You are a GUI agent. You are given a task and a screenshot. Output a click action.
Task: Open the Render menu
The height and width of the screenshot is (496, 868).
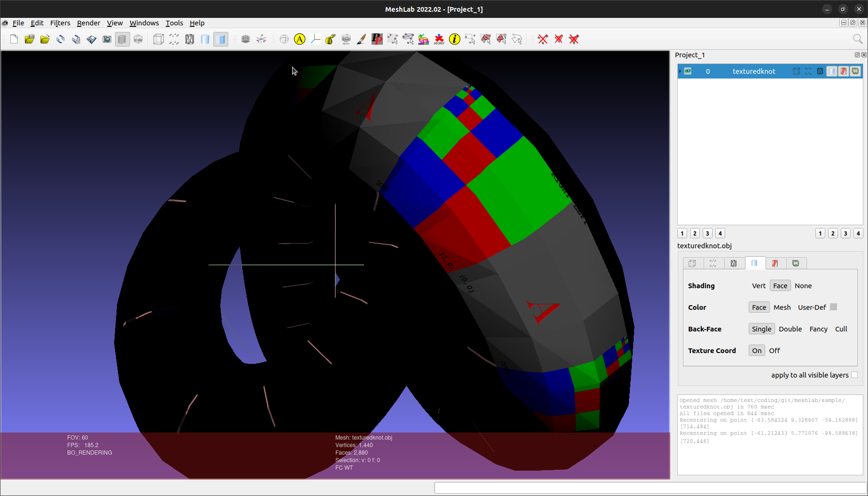click(x=88, y=23)
